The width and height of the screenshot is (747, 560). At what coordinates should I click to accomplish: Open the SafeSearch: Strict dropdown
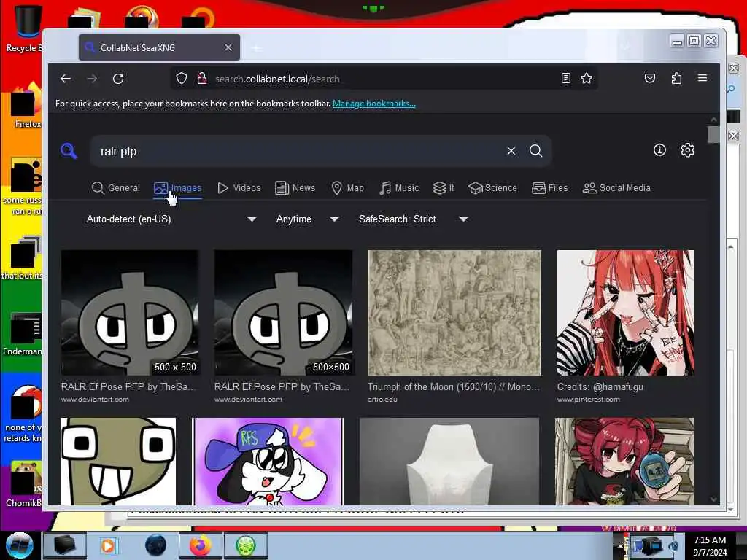click(414, 219)
